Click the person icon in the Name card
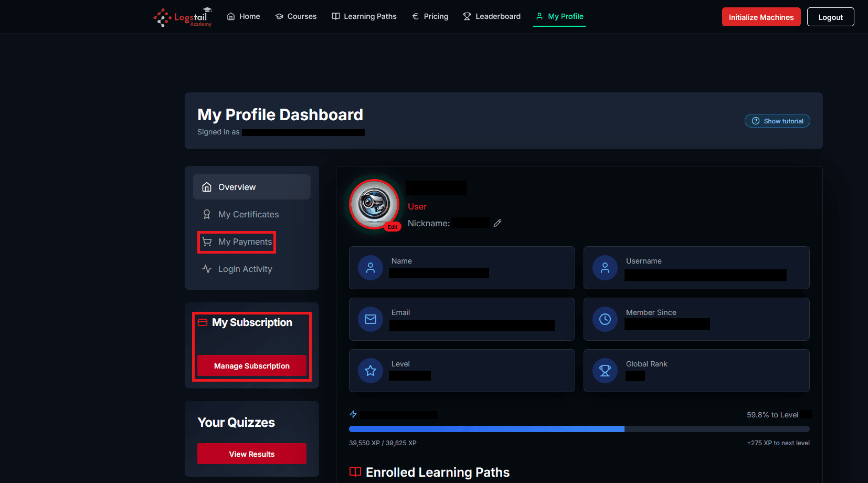The height and width of the screenshot is (483, 868). [371, 268]
